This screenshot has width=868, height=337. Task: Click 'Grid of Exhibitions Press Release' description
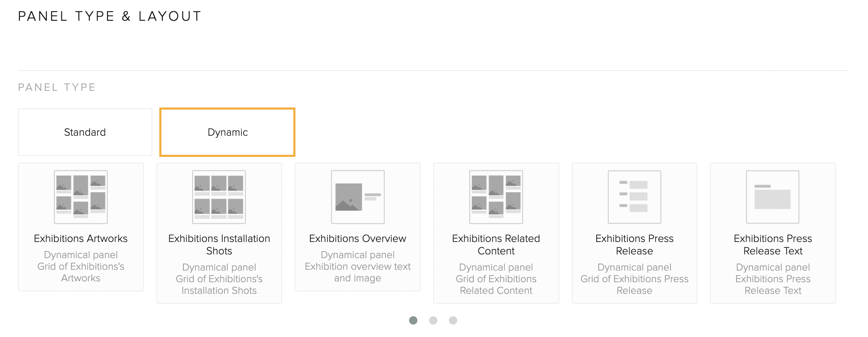pyautogui.click(x=634, y=285)
